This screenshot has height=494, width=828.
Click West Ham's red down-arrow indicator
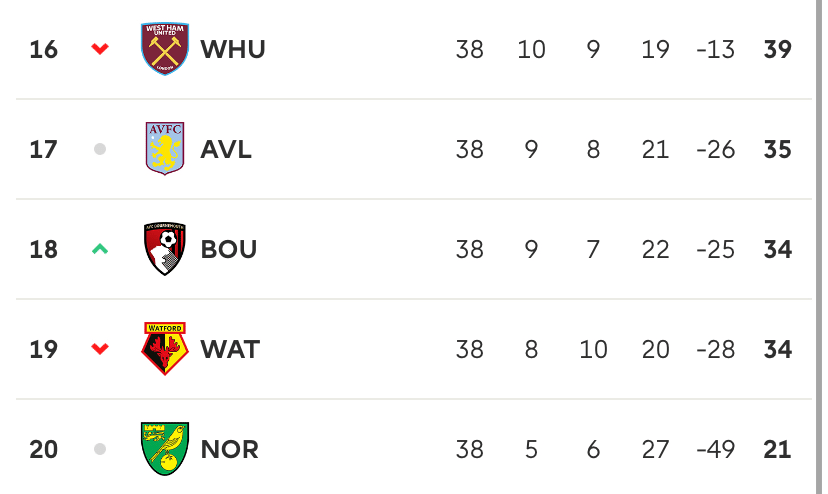coord(100,49)
